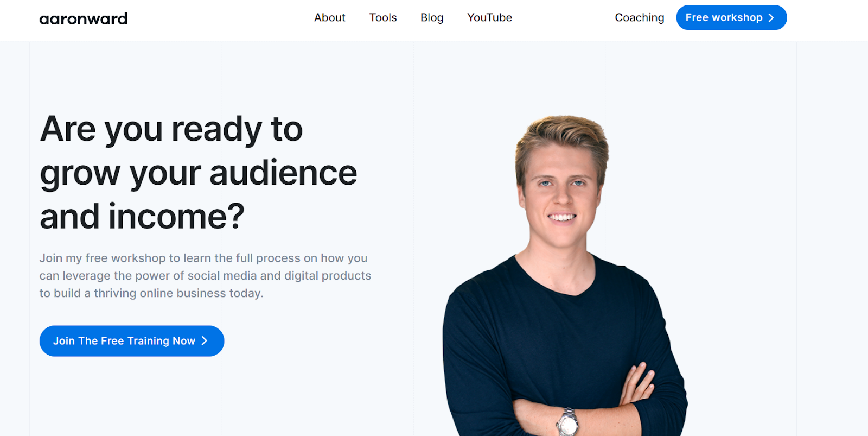Click the chevron arrow inside Free workshop button
The width and height of the screenshot is (868, 436).
(x=771, y=18)
